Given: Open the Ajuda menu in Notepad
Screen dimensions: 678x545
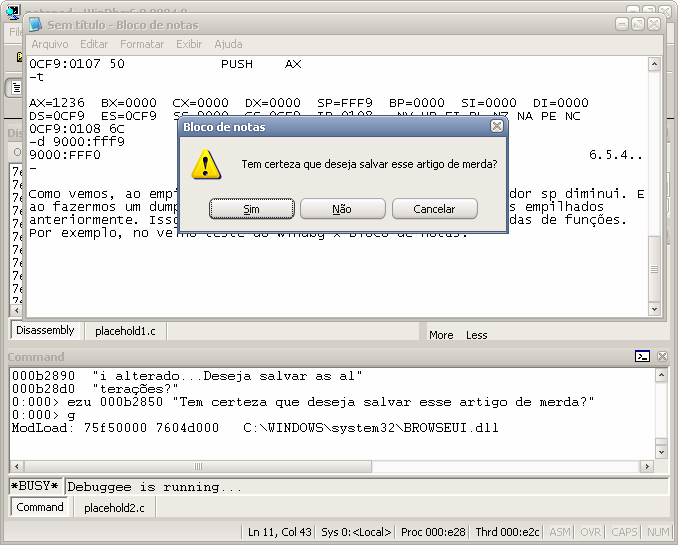Looking at the screenshot, I should click(228, 44).
